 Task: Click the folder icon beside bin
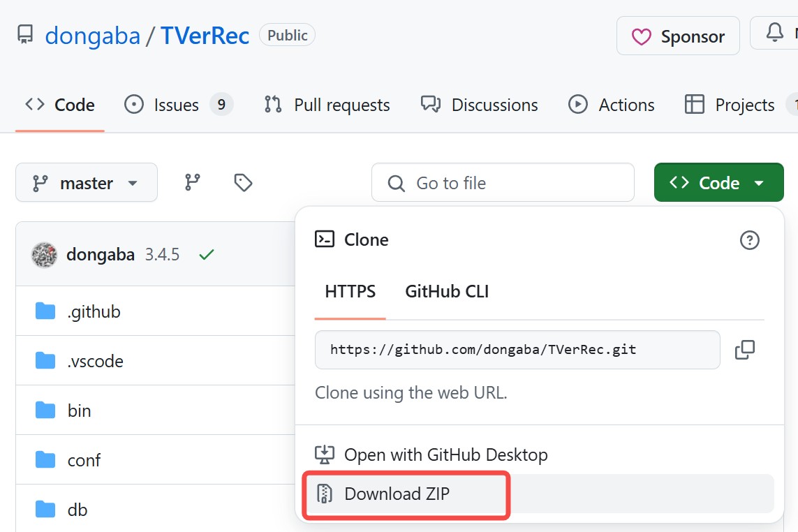45,410
